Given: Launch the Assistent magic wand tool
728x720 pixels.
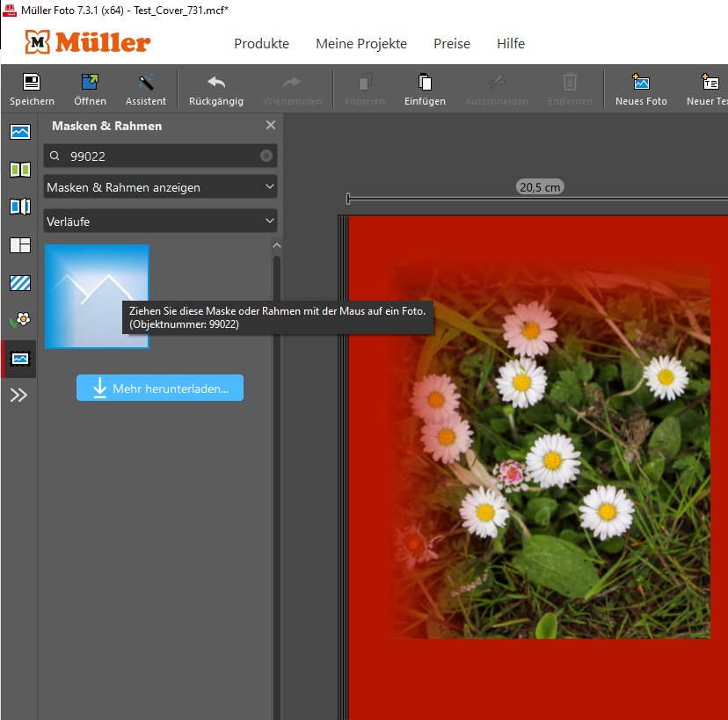Looking at the screenshot, I should coord(146,89).
